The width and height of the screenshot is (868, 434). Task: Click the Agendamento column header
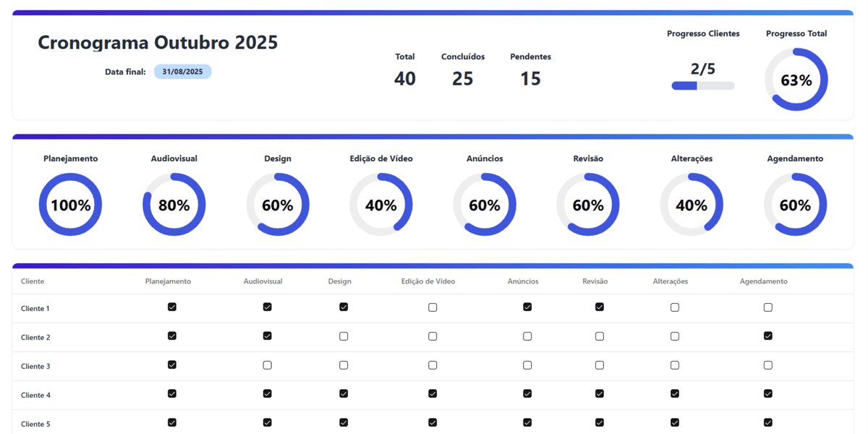pyautogui.click(x=763, y=281)
